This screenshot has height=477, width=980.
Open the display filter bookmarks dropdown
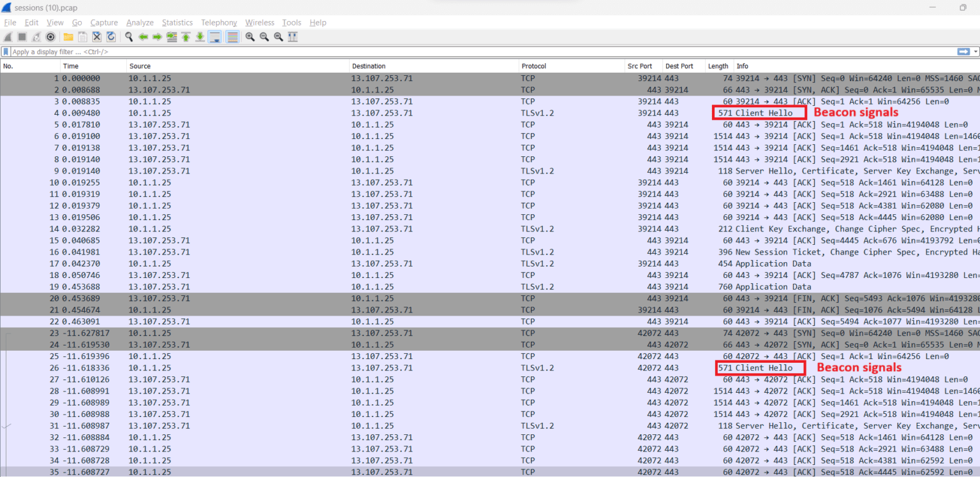(x=6, y=51)
